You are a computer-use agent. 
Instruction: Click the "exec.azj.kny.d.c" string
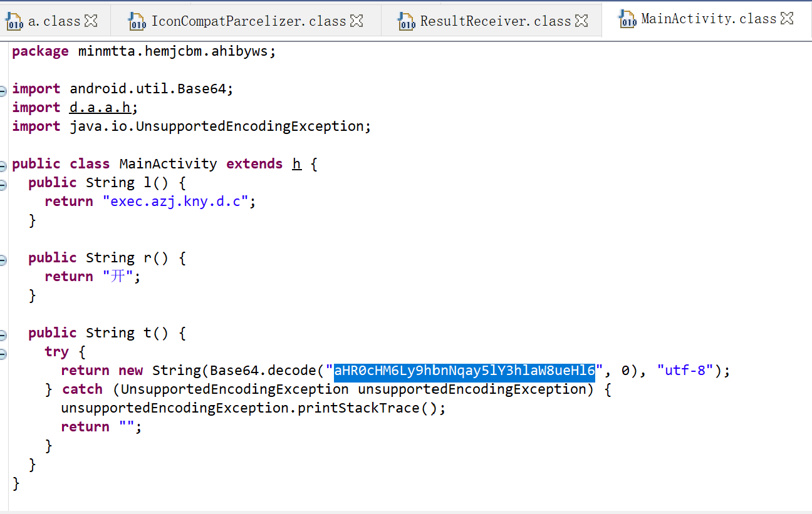point(176,202)
